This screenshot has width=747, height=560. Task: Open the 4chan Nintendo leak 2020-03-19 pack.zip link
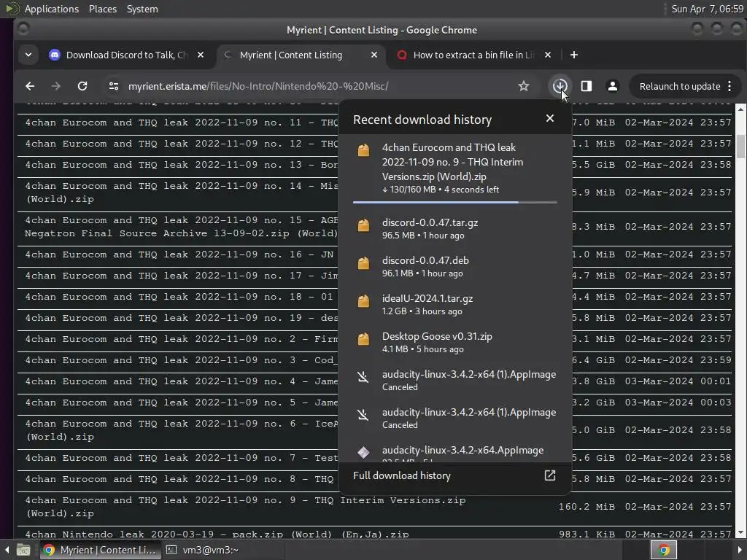tap(217, 534)
